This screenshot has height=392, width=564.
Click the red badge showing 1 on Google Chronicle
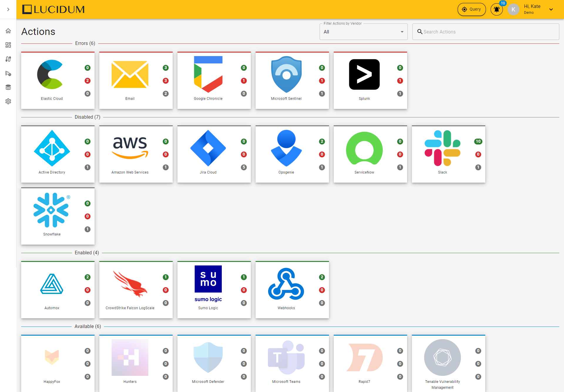coord(244,81)
